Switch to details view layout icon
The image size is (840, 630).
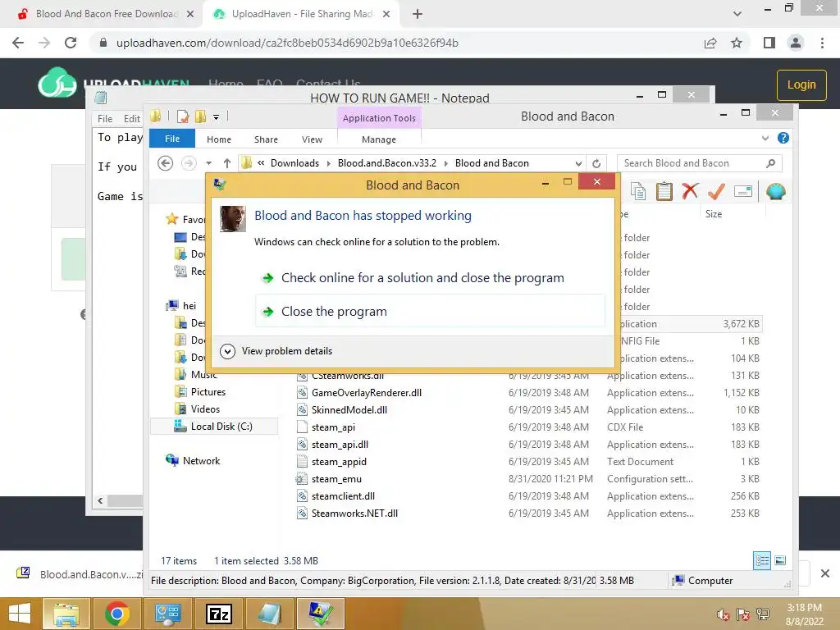click(x=762, y=561)
